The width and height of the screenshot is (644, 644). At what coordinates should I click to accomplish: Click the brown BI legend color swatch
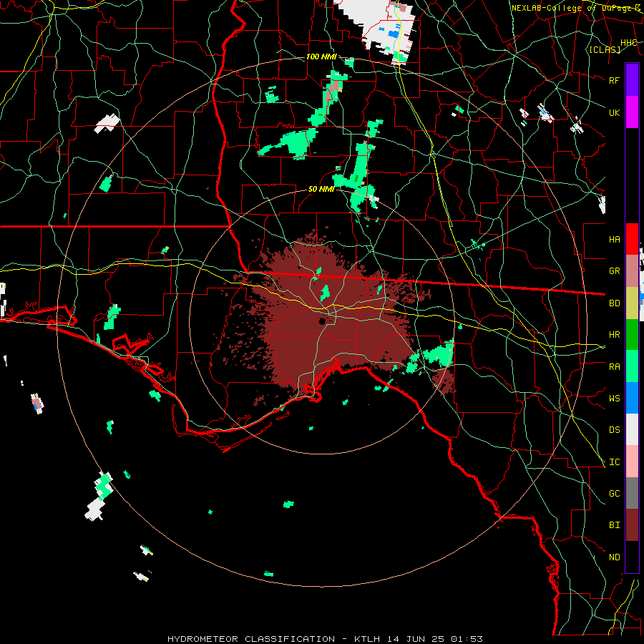click(x=632, y=525)
